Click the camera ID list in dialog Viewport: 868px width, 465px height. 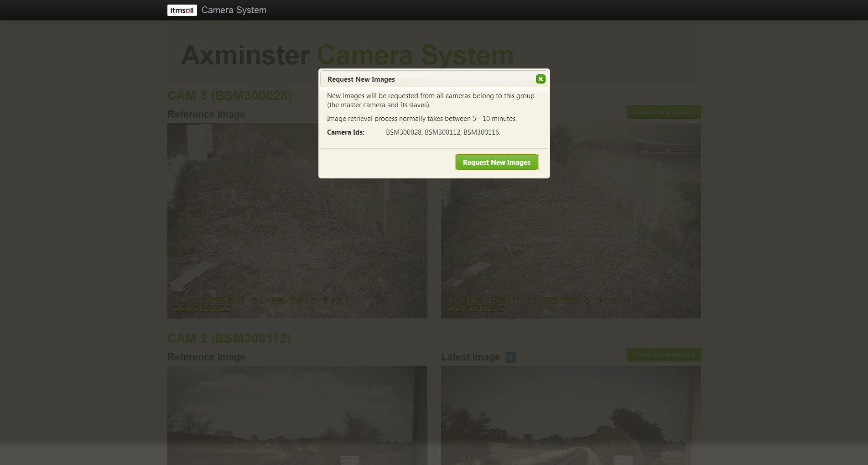(x=442, y=132)
